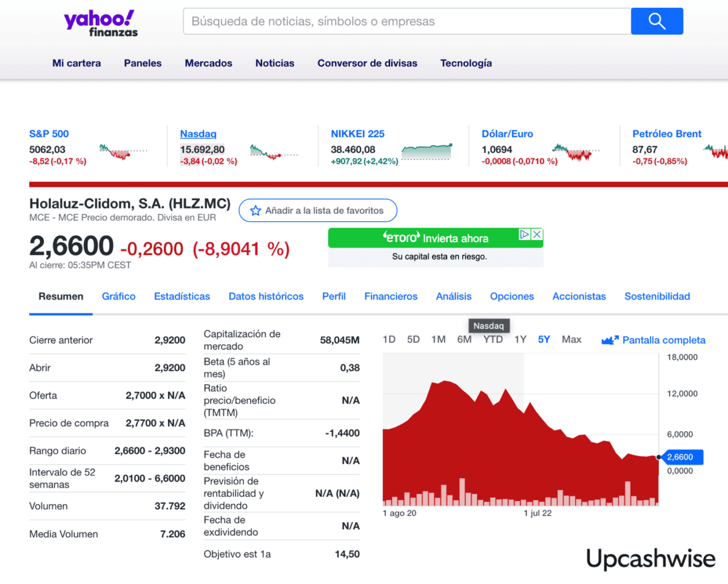Click the blue search magnifier button
This screenshot has height=584, width=728.
click(657, 21)
